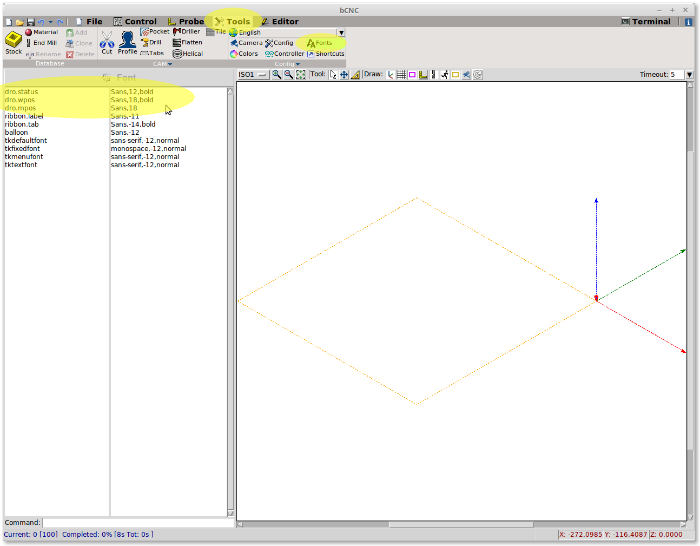The image size is (700, 546).
Task: Select the tkfixedfont row
Action: [x=116, y=148]
